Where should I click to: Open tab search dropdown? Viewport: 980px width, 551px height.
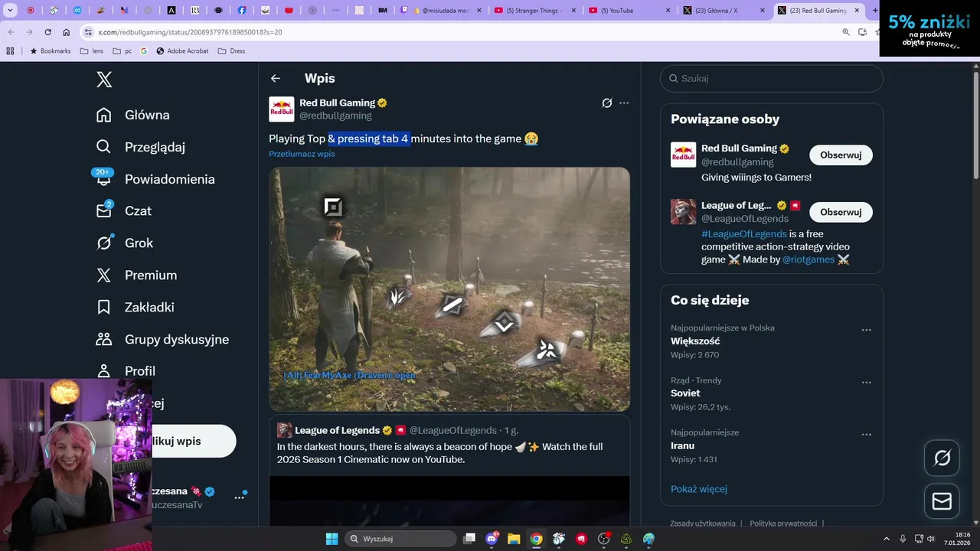pos(11,11)
